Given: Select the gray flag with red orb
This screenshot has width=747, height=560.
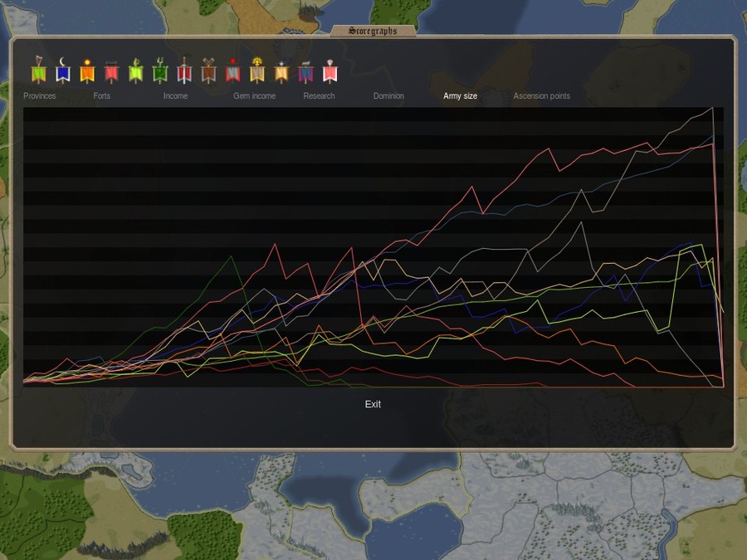Looking at the screenshot, I should tap(233, 71).
